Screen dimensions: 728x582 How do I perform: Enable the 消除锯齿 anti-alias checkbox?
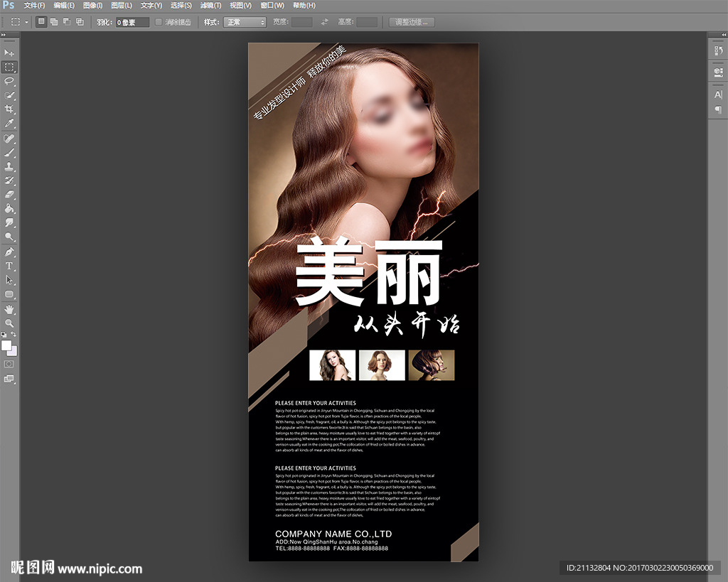tap(159, 22)
